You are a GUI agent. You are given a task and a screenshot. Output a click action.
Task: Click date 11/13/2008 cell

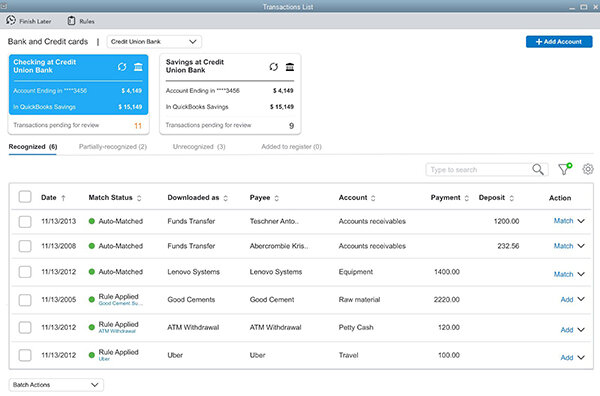coord(59,246)
